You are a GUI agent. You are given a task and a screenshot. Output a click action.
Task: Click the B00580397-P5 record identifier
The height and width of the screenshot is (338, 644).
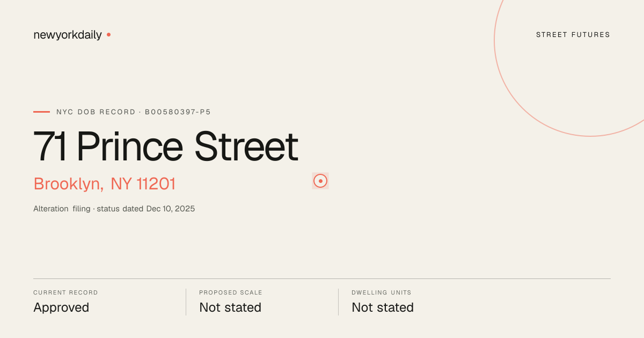(x=178, y=112)
